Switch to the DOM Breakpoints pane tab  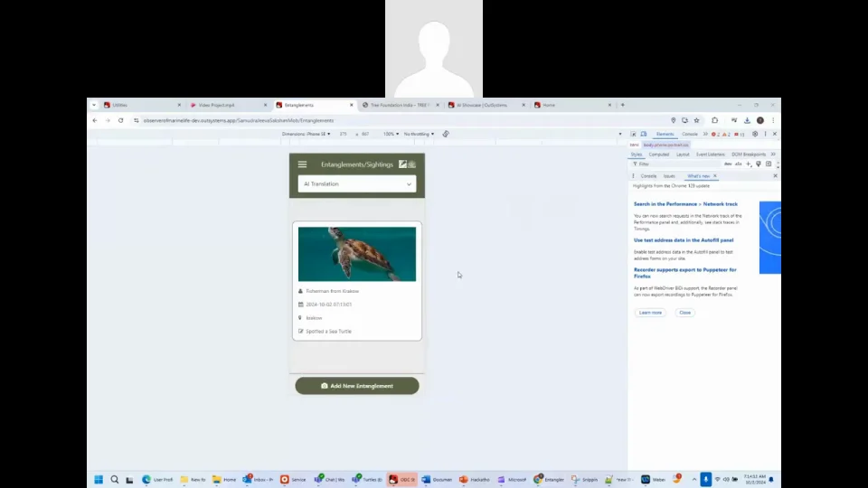tap(749, 155)
